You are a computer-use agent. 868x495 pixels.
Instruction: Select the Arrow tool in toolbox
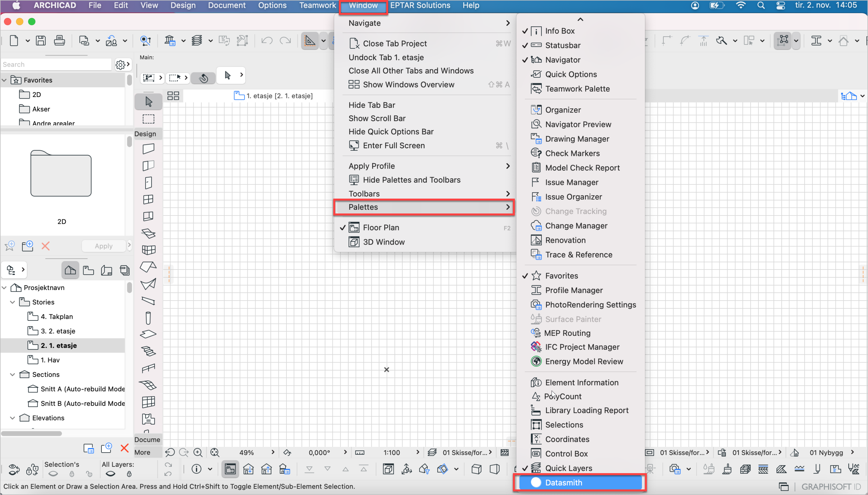click(x=148, y=101)
